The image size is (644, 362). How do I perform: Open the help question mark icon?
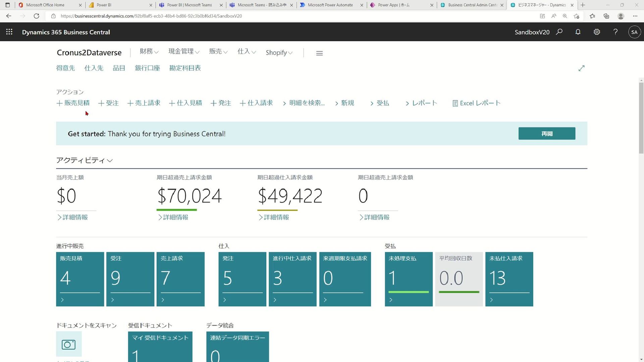point(615,32)
